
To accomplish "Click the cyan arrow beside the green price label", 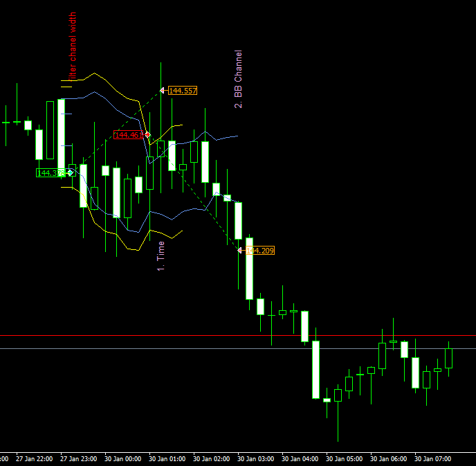I will [70, 173].
